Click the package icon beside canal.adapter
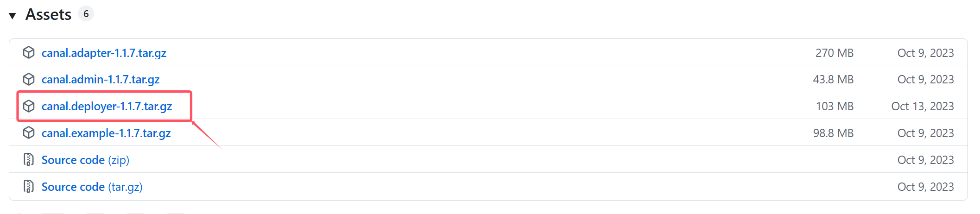Viewport: 980px width, 214px height. click(x=29, y=53)
